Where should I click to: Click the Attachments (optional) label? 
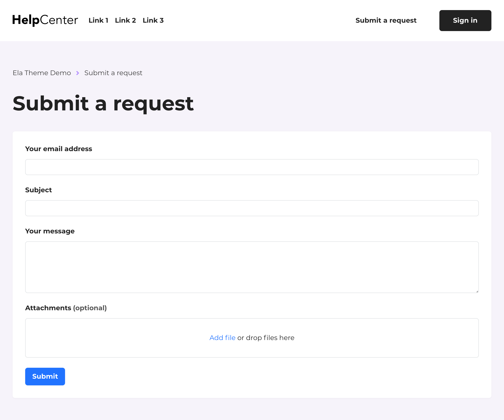(66, 308)
